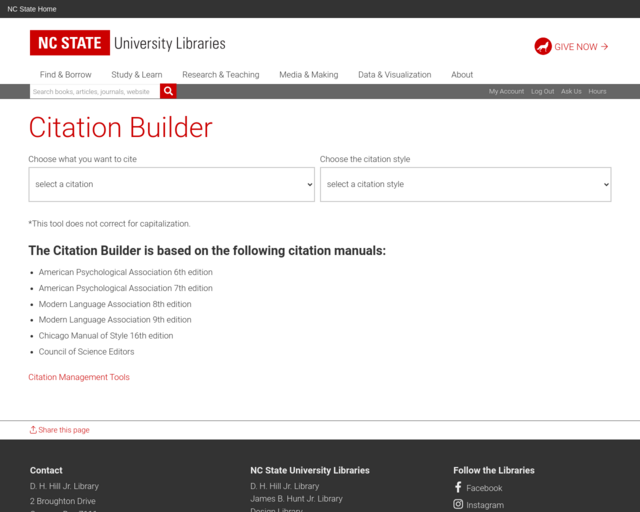Image resolution: width=640 pixels, height=512 pixels.
Task: Click the Log Out link
Action: tap(542, 91)
